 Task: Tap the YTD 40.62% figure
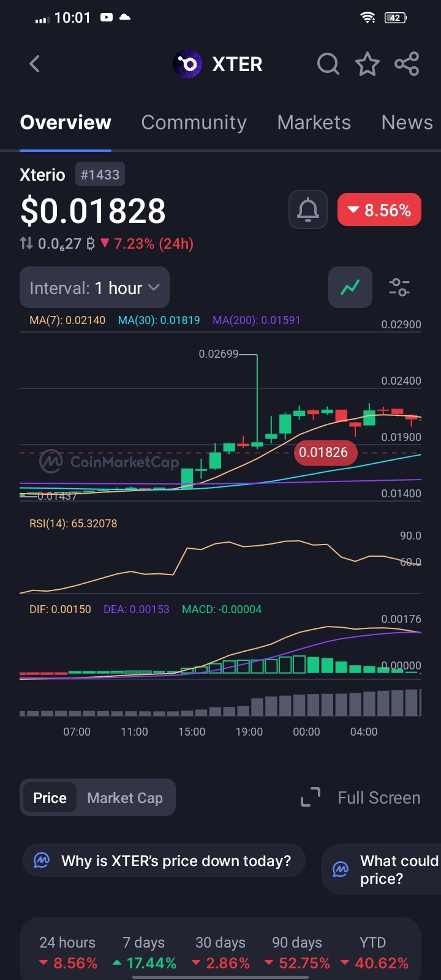(x=374, y=963)
